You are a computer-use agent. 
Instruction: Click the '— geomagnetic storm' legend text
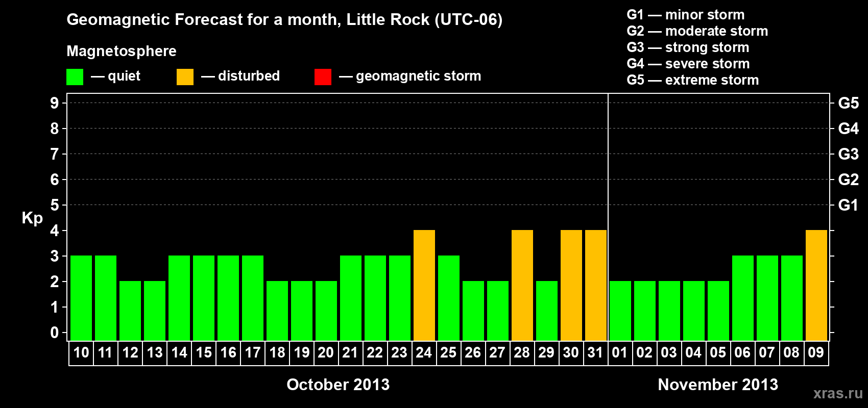point(410,76)
